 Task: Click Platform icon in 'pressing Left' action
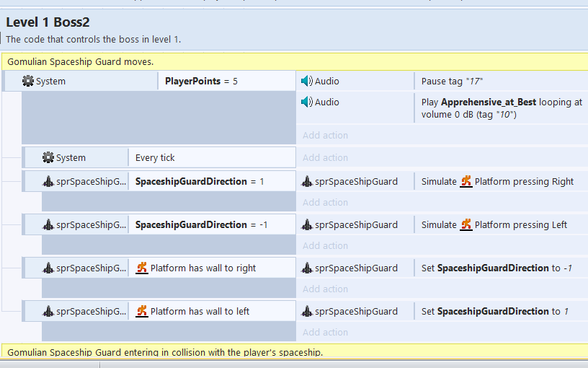(x=465, y=225)
